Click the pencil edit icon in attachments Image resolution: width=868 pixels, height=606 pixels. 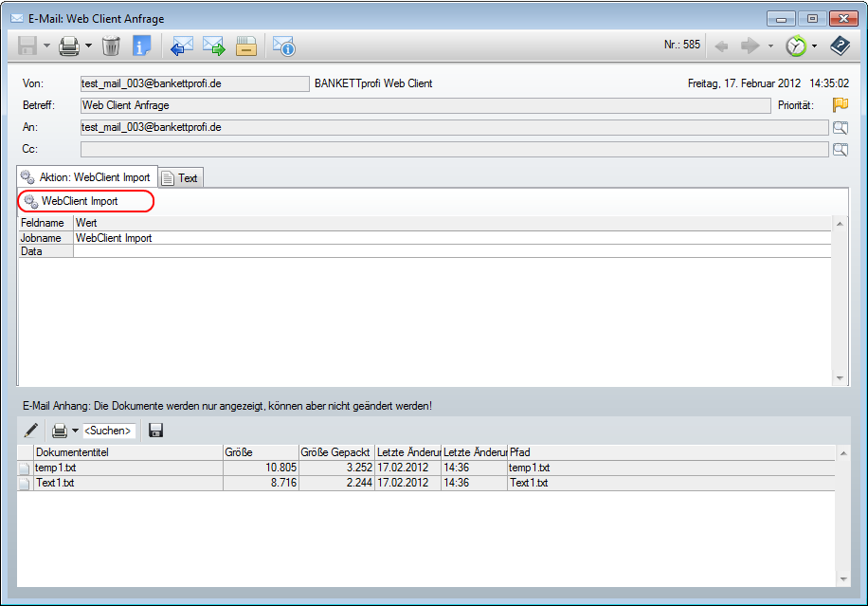(31, 431)
